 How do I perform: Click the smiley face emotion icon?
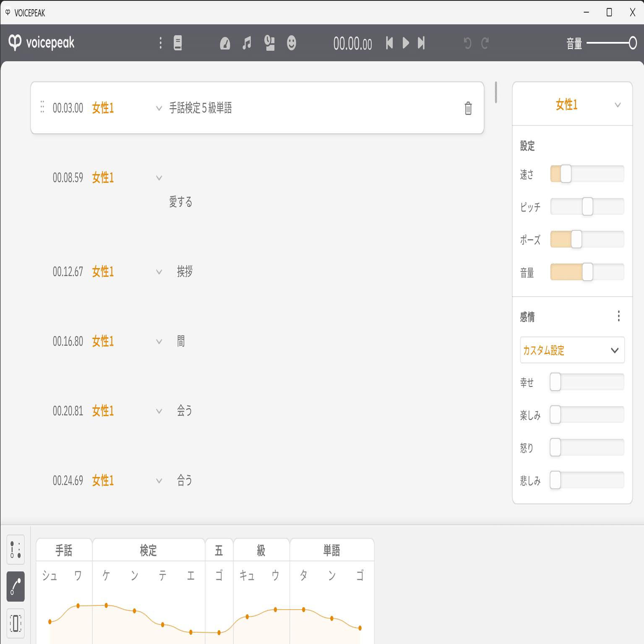(291, 43)
